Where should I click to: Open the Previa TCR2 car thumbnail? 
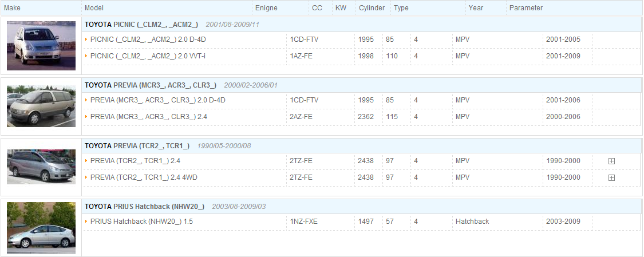click(x=41, y=166)
